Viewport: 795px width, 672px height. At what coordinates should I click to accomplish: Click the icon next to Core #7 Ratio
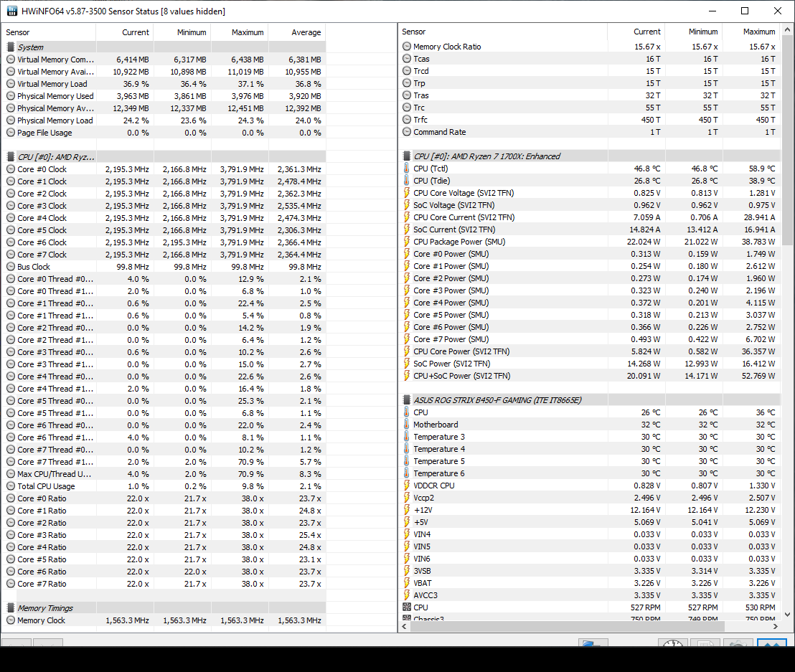(x=11, y=584)
